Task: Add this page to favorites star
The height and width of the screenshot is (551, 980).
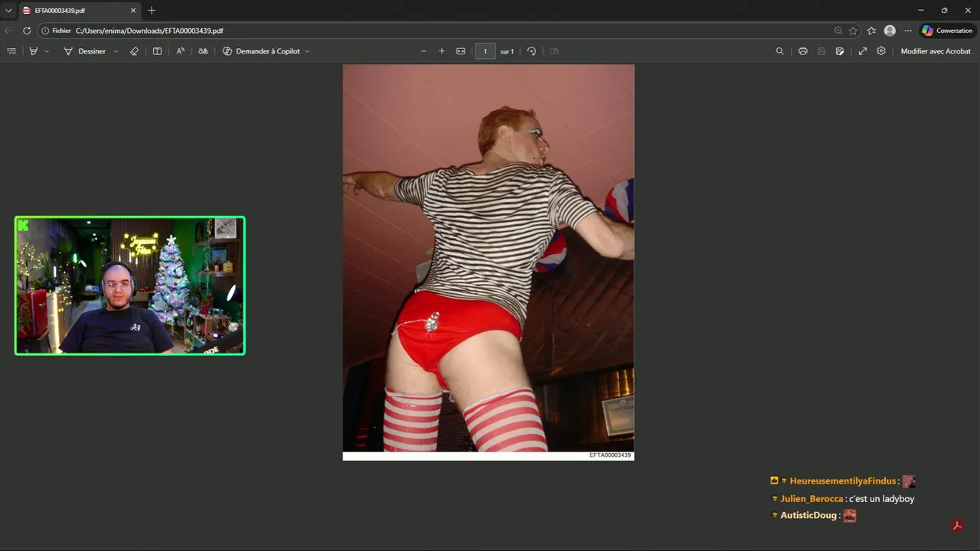Action: coord(853,31)
